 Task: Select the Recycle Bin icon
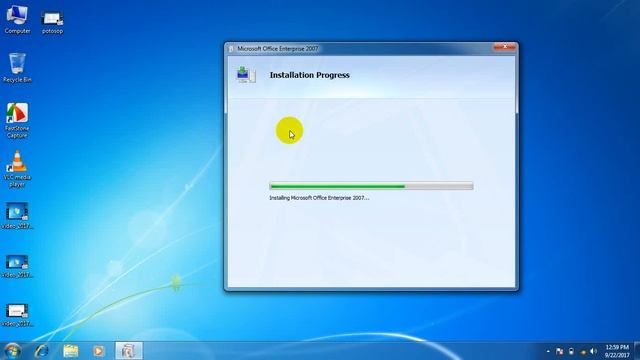pos(17,68)
